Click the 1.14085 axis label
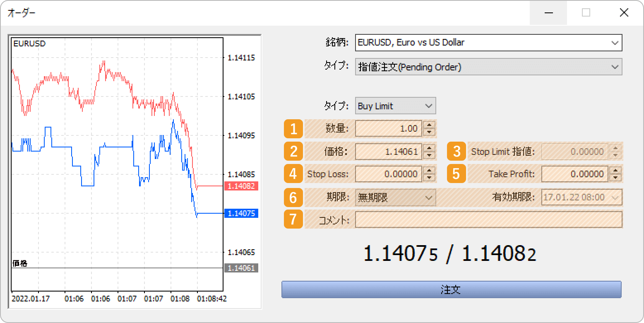This screenshot has height=323, width=644. 241,174
